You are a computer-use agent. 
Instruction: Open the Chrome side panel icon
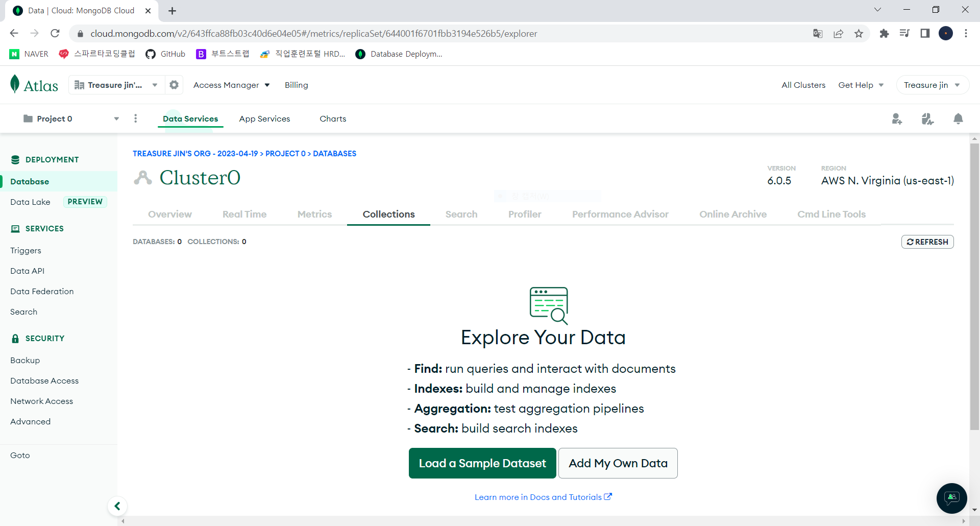point(925,34)
